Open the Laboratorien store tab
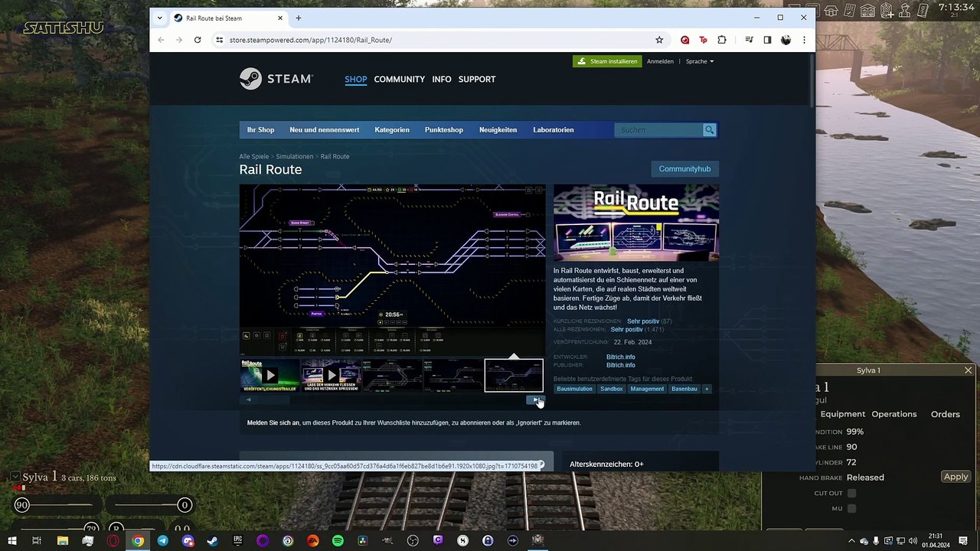980x551 pixels. [554, 130]
